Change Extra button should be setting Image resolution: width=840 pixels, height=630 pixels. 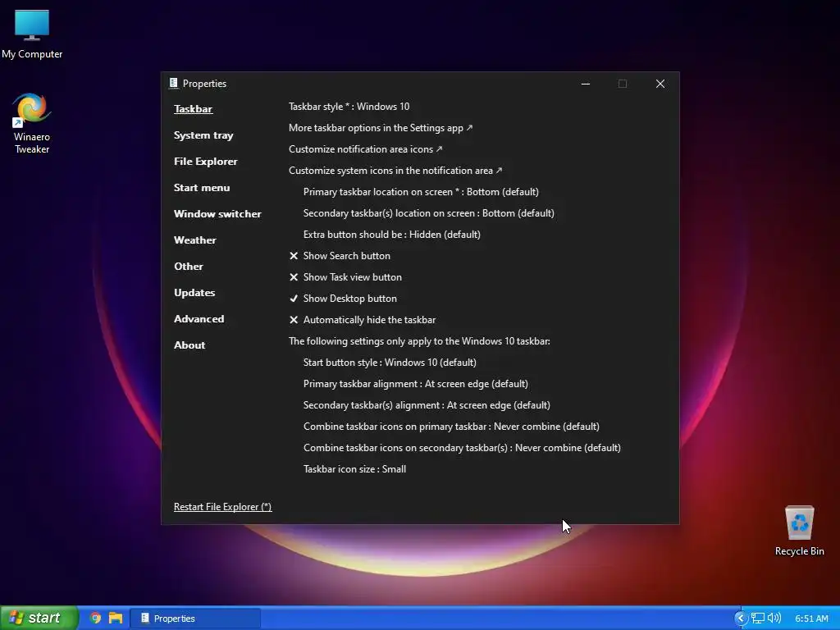click(391, 235)
